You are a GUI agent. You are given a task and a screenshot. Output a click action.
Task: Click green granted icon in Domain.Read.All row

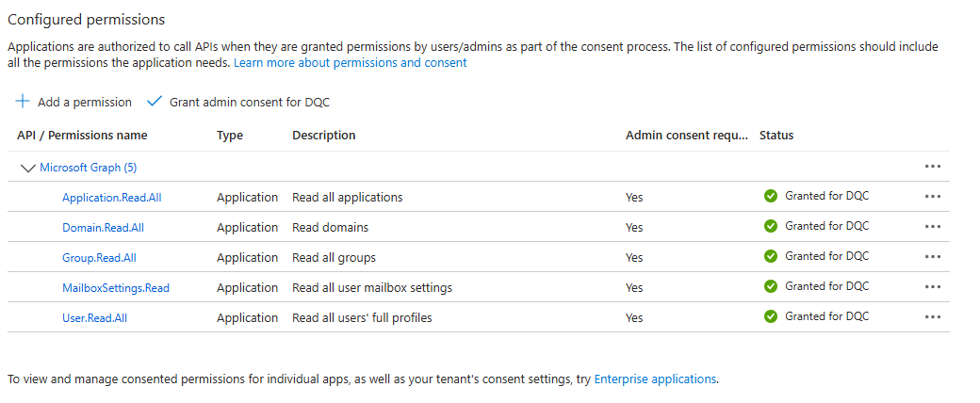771,226
